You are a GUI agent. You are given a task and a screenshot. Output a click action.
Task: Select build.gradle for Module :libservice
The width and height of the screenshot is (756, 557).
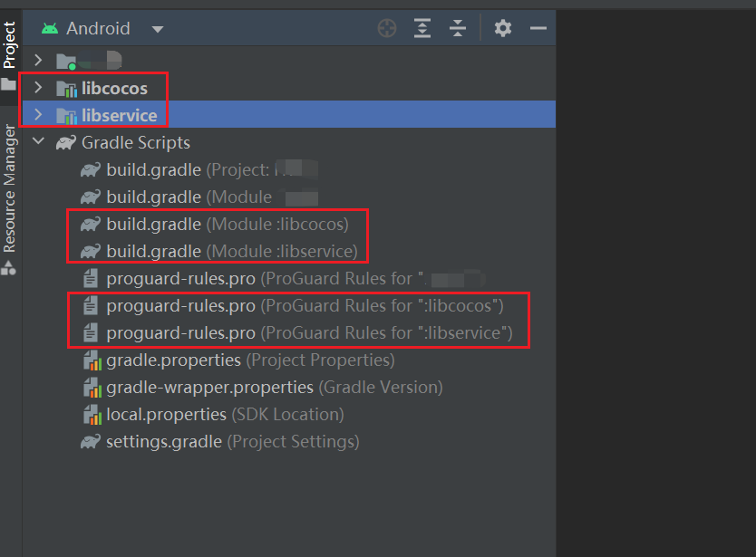tap(153, 251)
